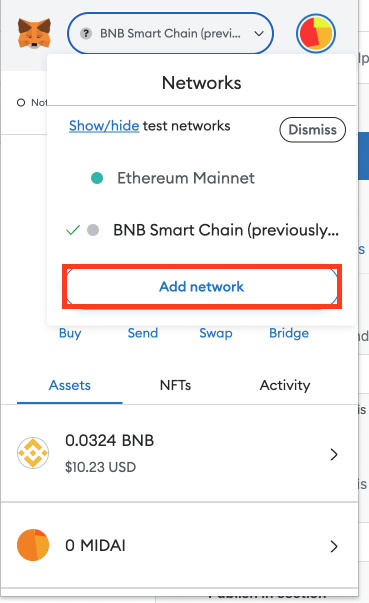Open the account avatar menu
Screen dimensions: 369x603
click(x=316, y=33)
